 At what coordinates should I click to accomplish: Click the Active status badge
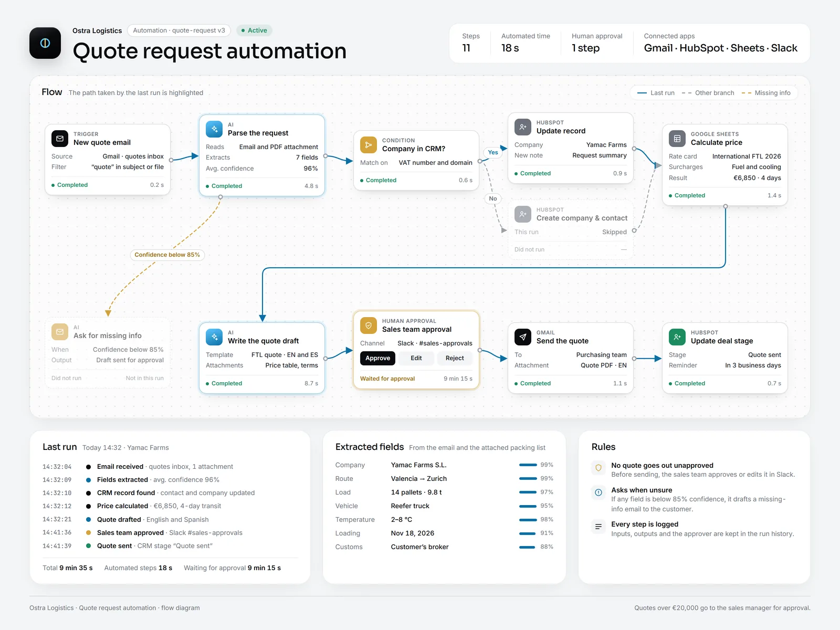(254, 30)
